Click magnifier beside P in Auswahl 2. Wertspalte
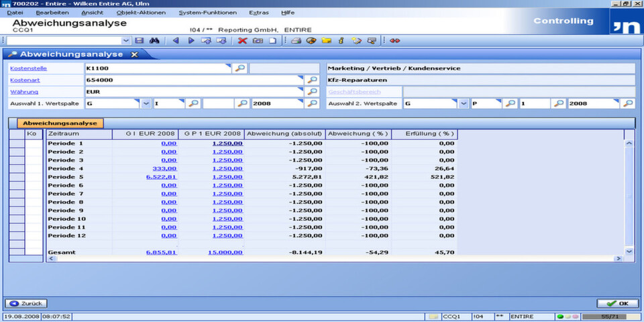The image size is (644, 322). [510, 103]
